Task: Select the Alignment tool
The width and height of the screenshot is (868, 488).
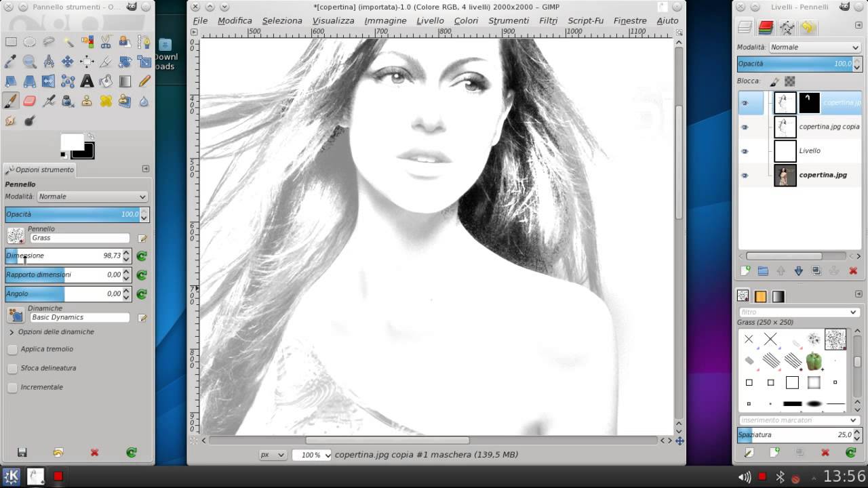Action: (x=87, y=62)
